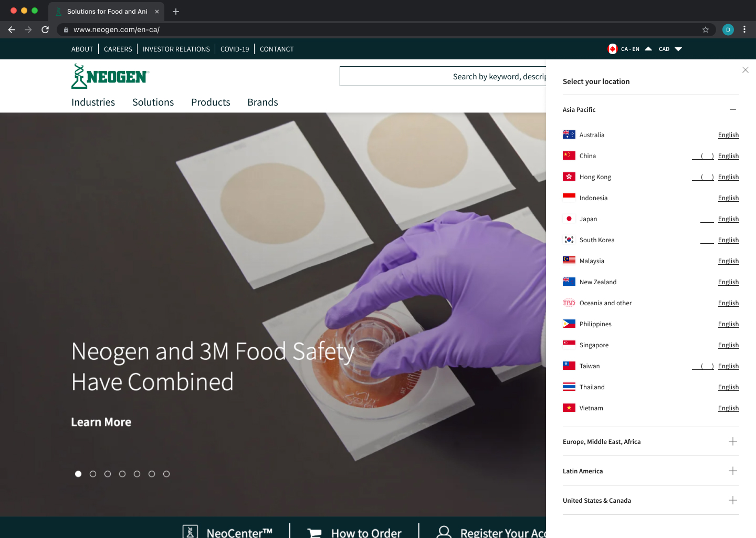Screen dimensions: 756x538
Task: Click the browser address bar URL
Action: (117, 30)
